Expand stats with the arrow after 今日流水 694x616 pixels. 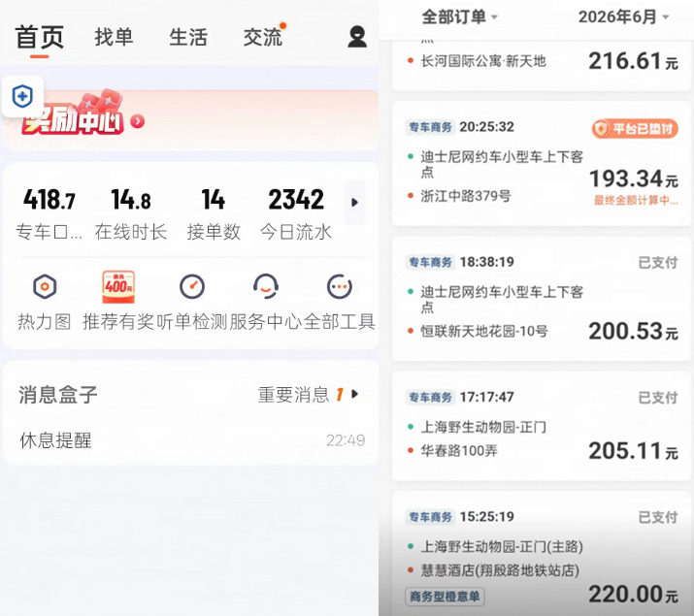(x=354, y=203)
